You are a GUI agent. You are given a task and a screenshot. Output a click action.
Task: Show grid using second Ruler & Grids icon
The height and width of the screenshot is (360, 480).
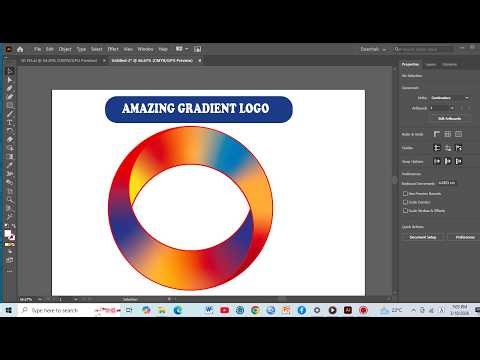448,134
